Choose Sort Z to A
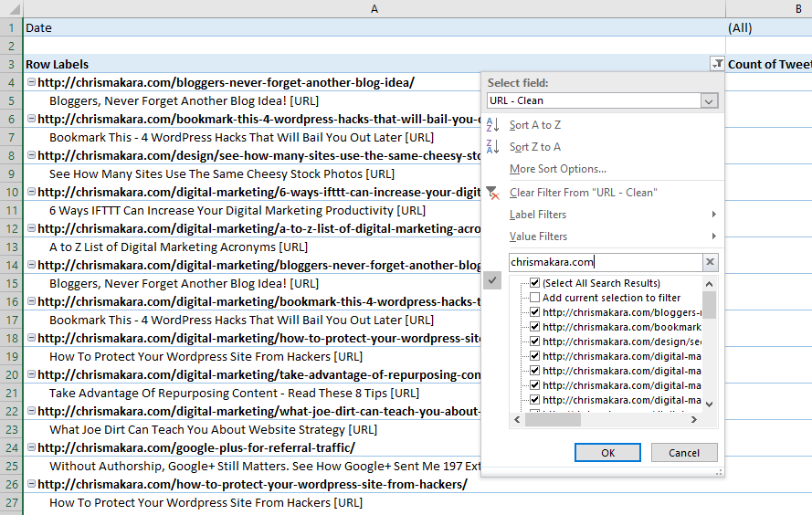Image resolution: width=812 pixels, height=515 pixels. click(x=535, y=147)
